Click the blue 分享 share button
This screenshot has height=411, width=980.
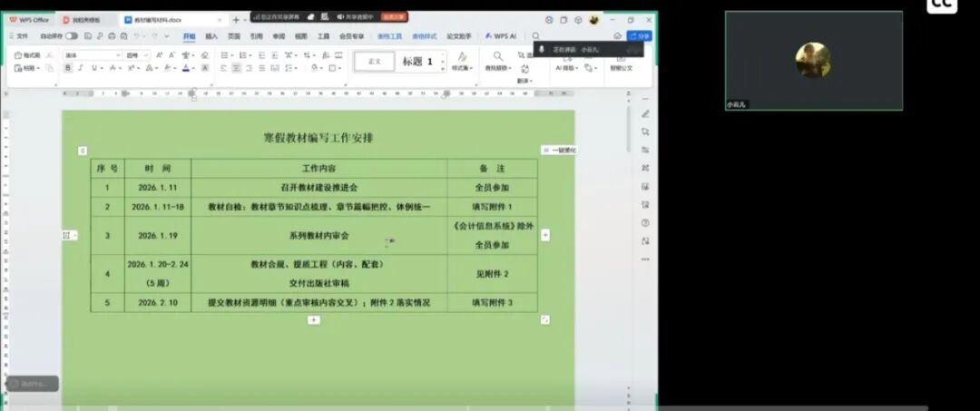pyautogui.click(x=640, y=36)
